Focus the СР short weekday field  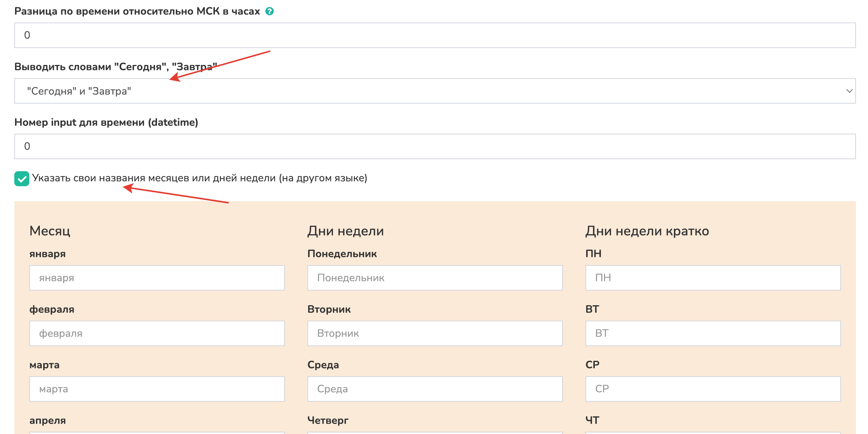[x=713, y=389]
